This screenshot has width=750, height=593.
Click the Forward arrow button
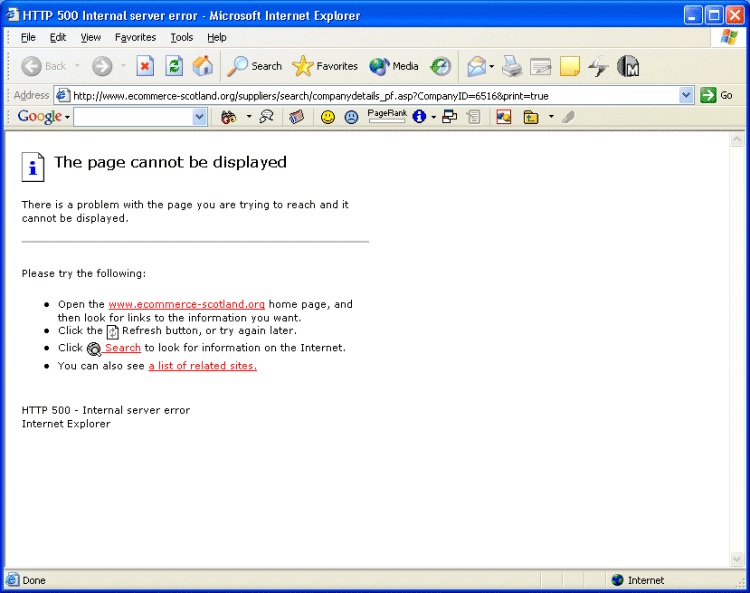click(102, 66)
